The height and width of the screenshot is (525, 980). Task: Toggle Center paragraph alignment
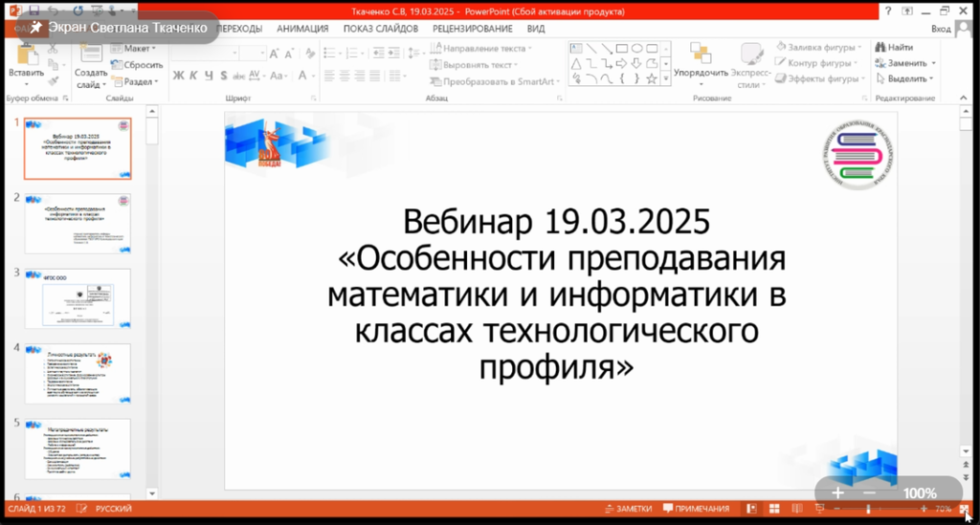[345, 77]
